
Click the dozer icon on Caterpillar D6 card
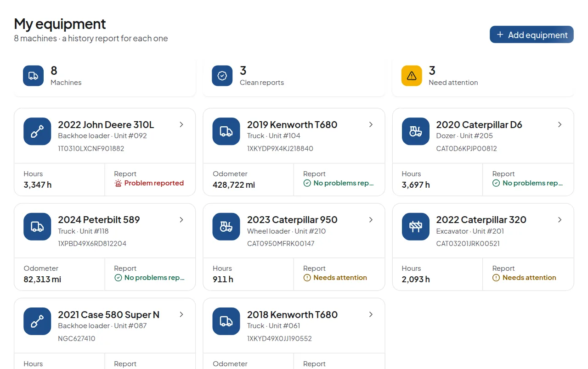pyautogui.click(x=415, y=132)
